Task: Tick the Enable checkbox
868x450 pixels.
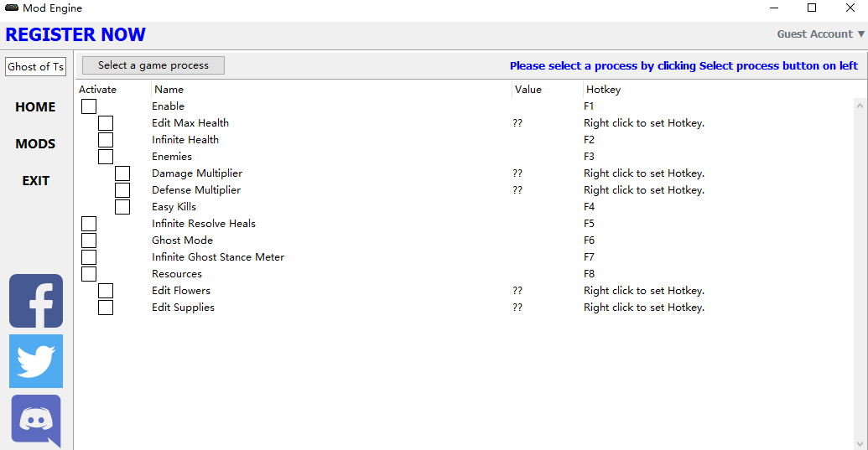Action: (89, 106)
